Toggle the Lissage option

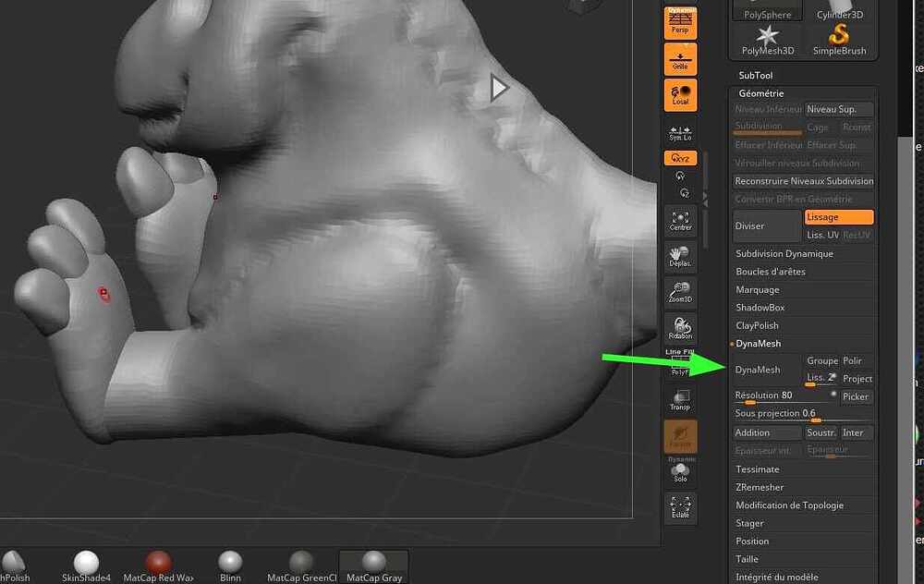click(x=839, y=217)
